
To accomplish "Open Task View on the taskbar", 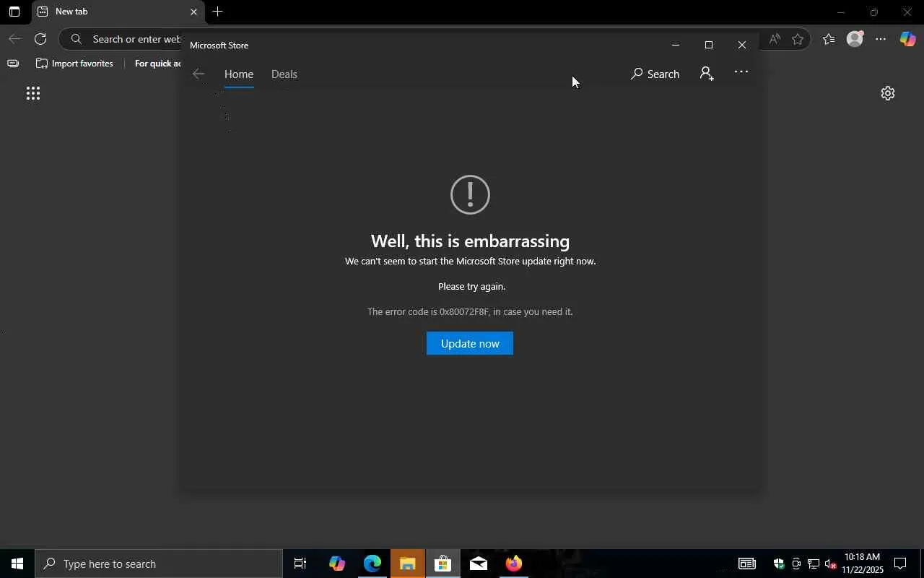I will 300,564.
